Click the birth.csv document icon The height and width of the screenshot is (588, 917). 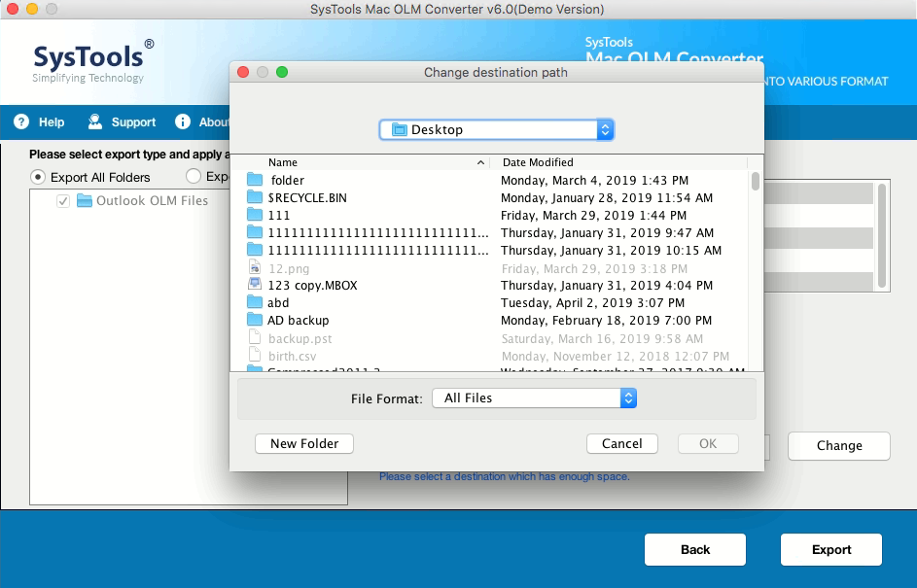tap(255, 355)
